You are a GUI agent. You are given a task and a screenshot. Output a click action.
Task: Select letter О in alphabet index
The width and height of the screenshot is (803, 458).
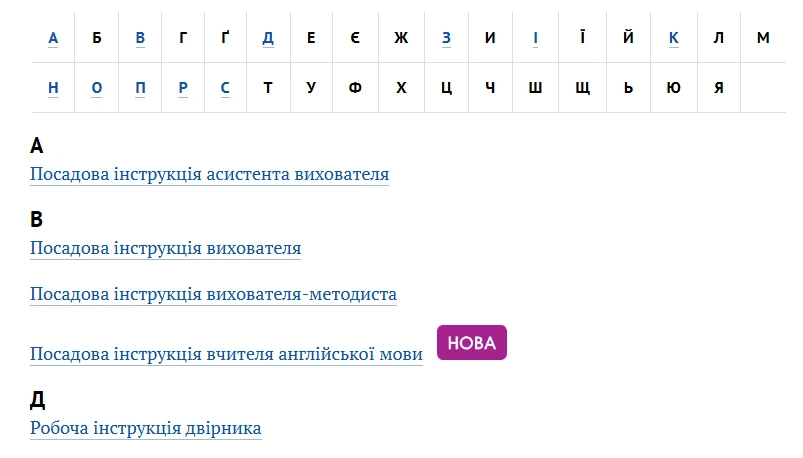(x=97, y=87)
